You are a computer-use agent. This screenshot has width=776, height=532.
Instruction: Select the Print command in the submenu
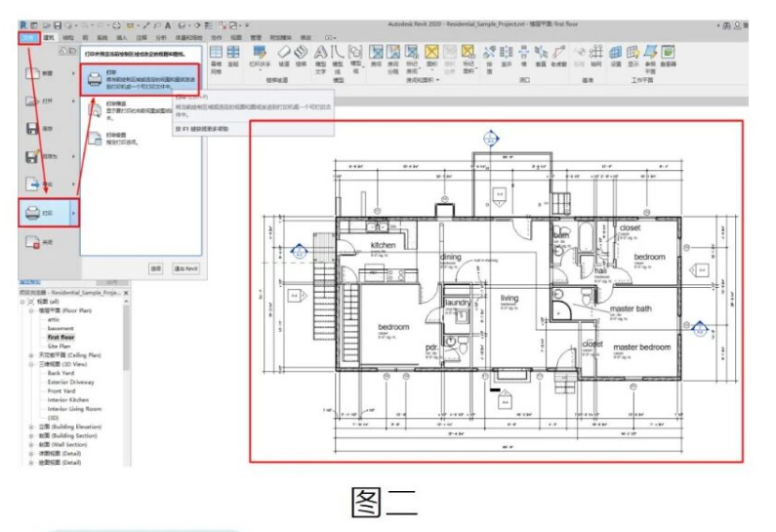coord(141,79)
